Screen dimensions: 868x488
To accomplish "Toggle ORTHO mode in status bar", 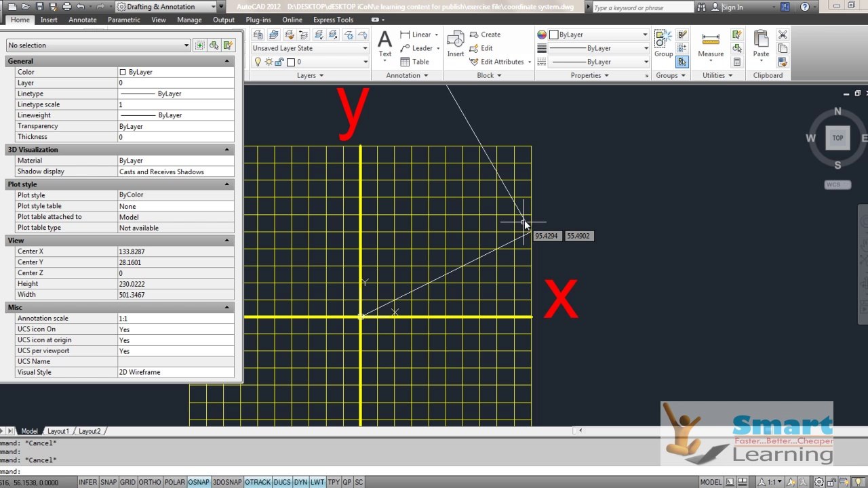I will pos(150,482).
